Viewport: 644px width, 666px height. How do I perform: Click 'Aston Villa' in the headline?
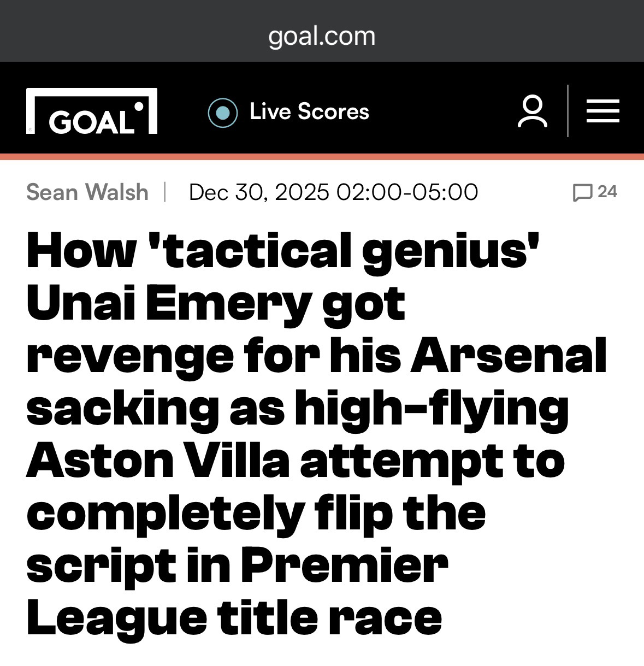click(x=157, y=461)
